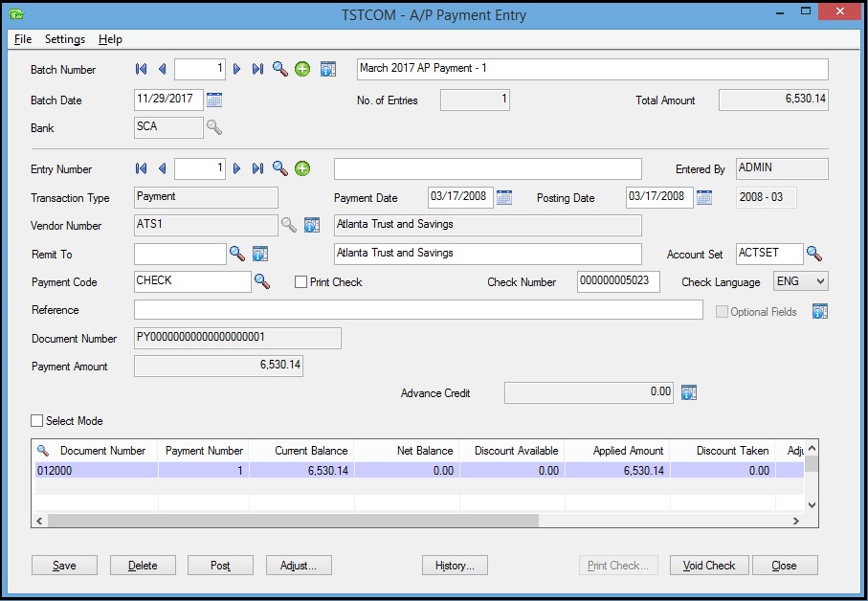Click the Check Number field
This screenshot has width=868, height=601.
[618, 281]
